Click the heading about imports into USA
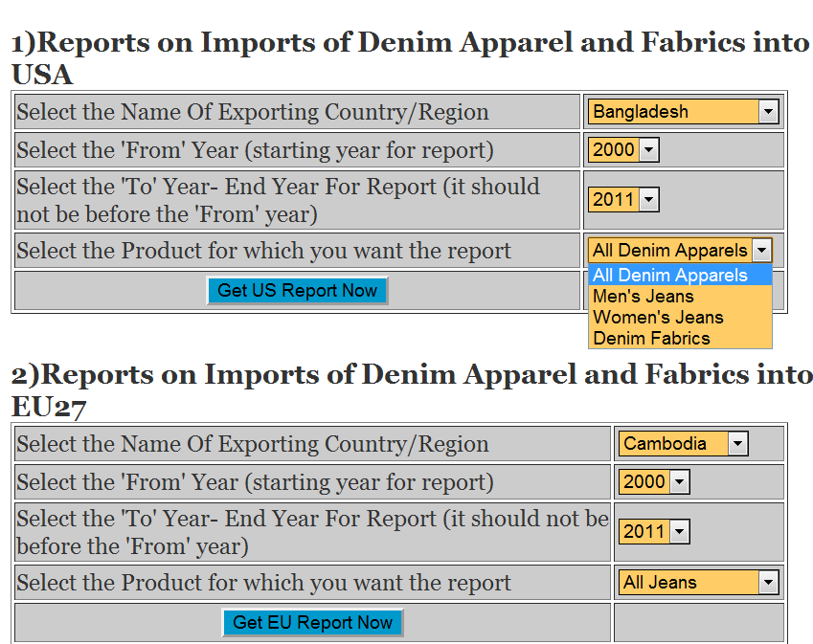Screen dimensions: 813x644 click(x=410, y=57)
